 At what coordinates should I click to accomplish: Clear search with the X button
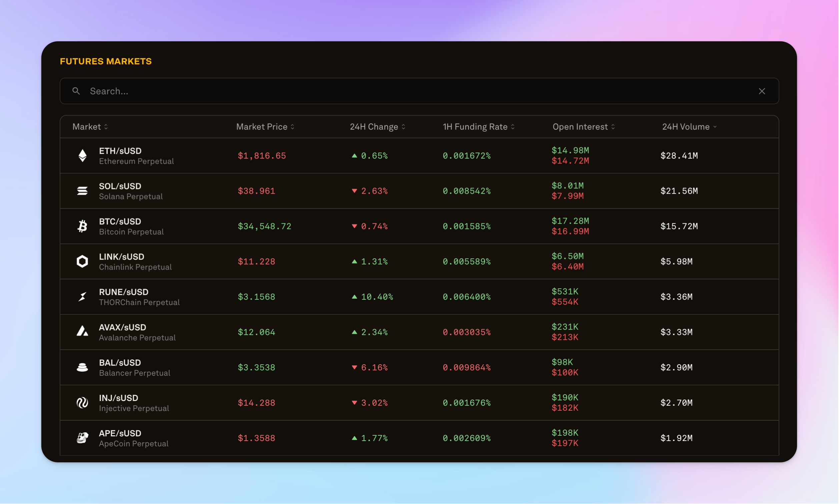point(762,91)
